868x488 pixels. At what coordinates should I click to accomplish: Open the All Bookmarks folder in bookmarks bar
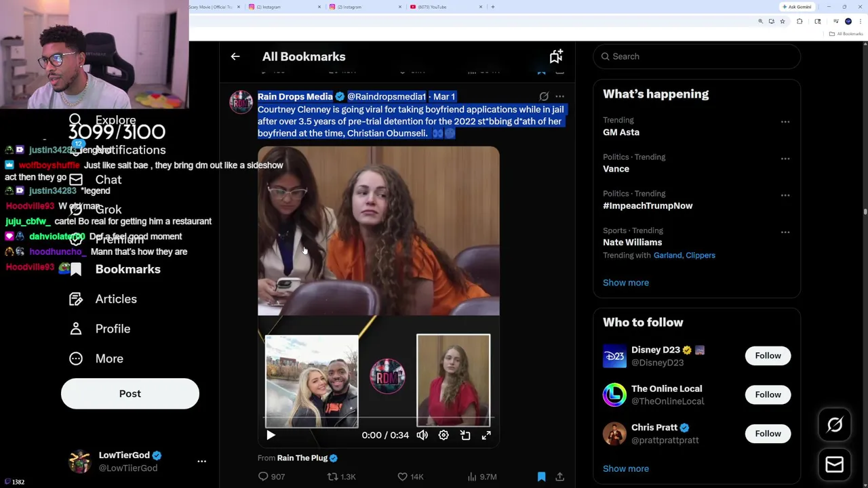848,34
